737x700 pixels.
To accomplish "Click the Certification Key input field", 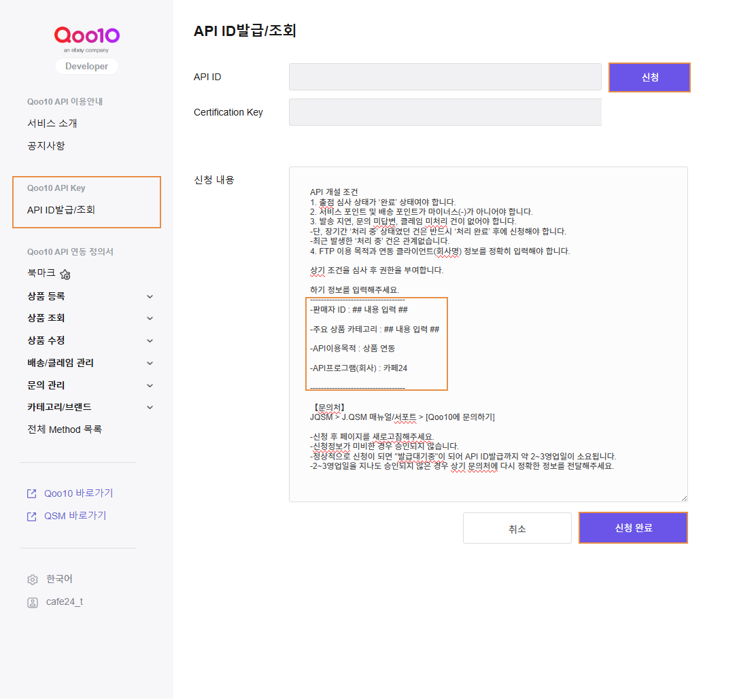I will click(445, 112).
